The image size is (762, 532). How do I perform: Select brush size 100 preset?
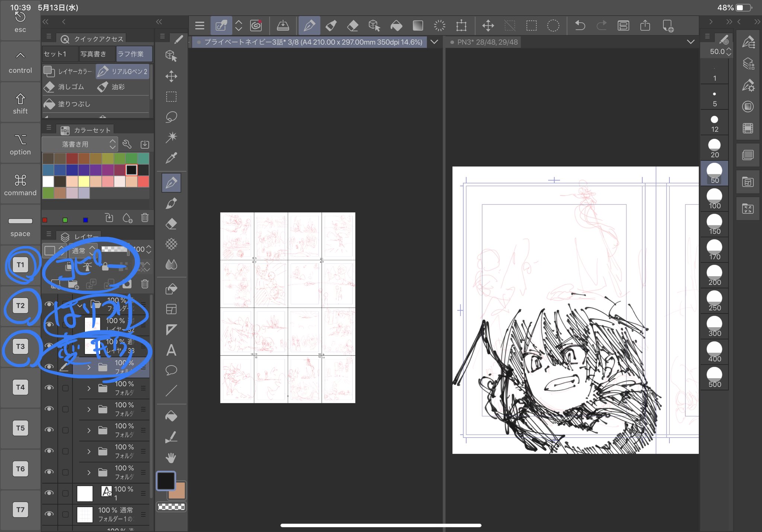714,199
